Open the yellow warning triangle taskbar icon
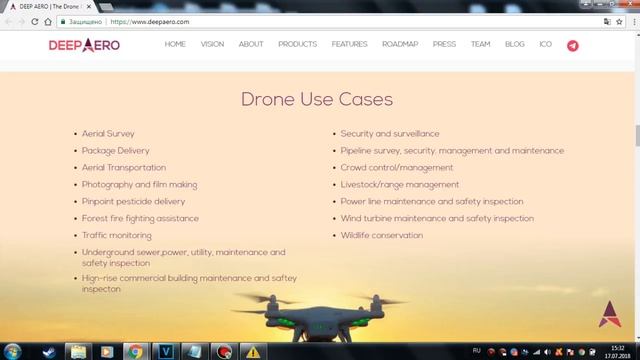This screenshot has height=360, width=640. pyautogui.click(x=253, y=352)
